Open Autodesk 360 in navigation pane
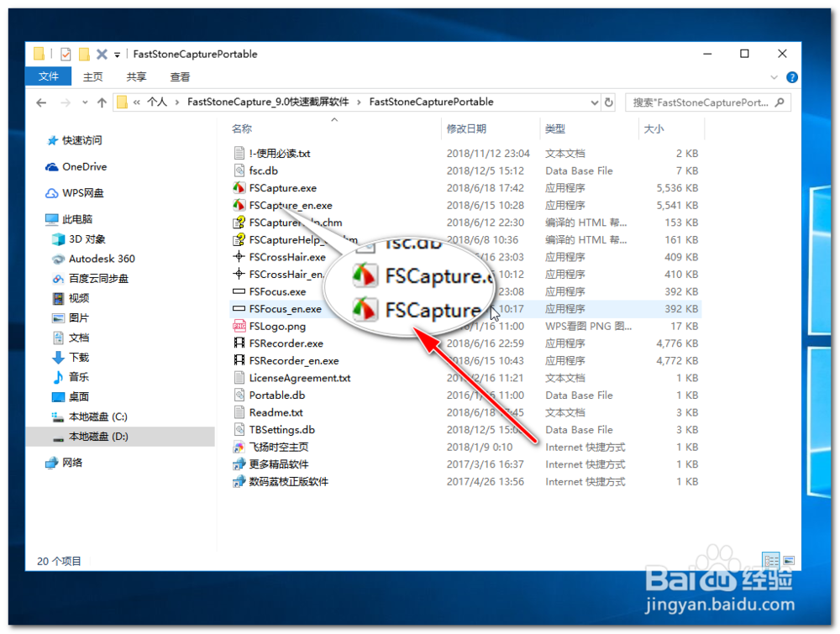Viewport: 840px width, 634px height. pos(94,259)
